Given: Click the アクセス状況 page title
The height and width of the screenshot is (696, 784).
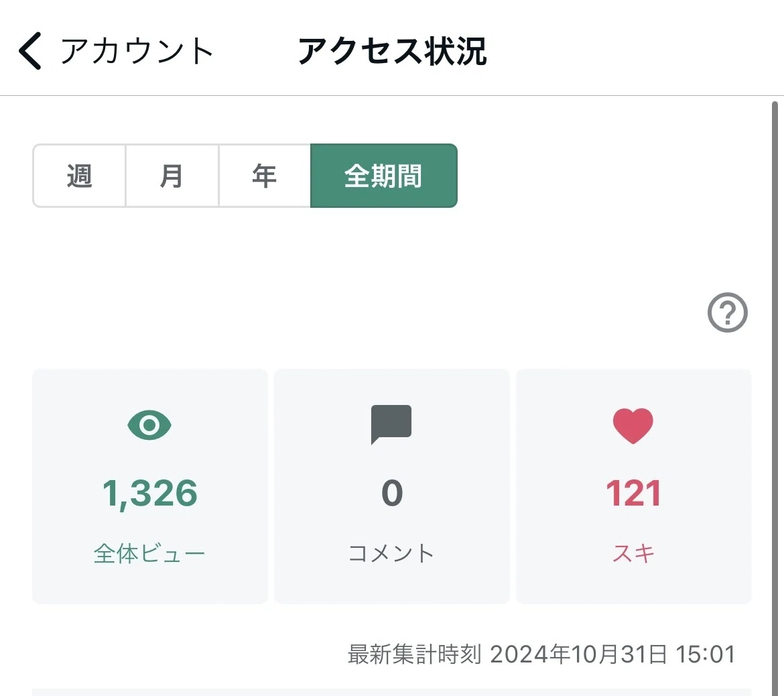Looking at the screenshot, I should point(392,51).
